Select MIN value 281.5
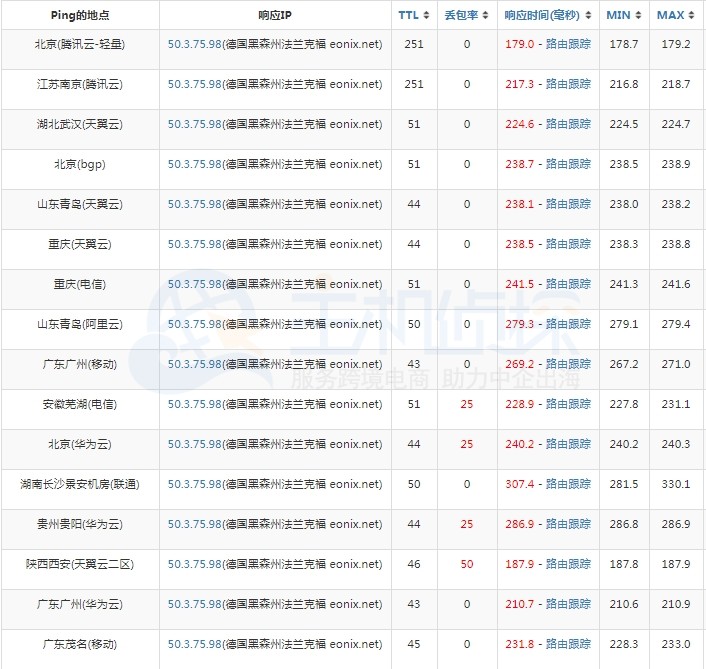The image size is (706, 669). (x=624, y=484)
